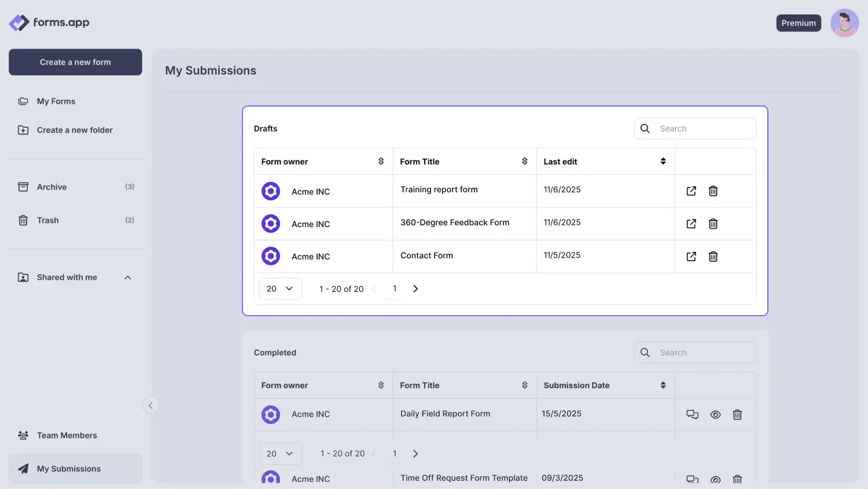Viewport: 868px width, 490px height.
Task: Open comments for Daily Field Report Form
Action: point(692,414)
